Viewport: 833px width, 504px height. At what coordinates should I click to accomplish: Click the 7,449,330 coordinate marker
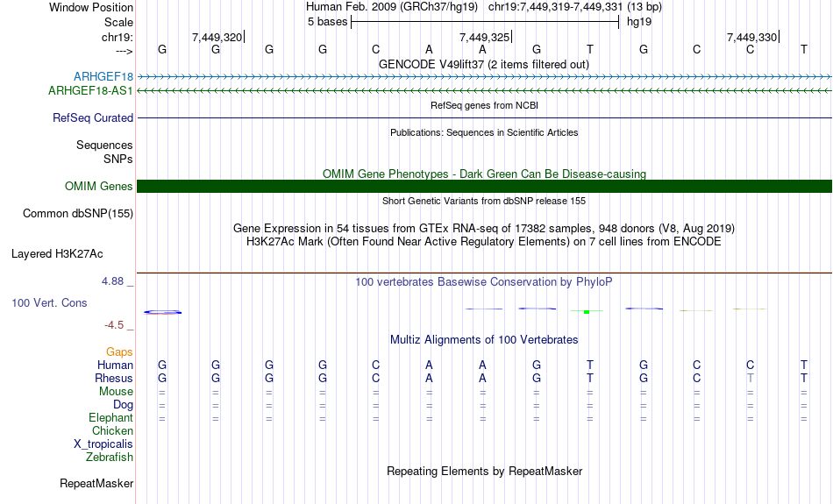pyautogui.click(x=751, y=37)
